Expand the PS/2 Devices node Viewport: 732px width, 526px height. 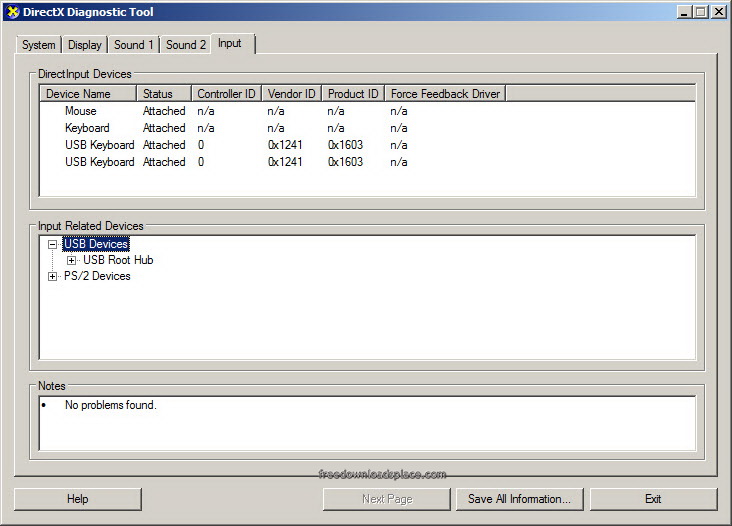point(53,276)
